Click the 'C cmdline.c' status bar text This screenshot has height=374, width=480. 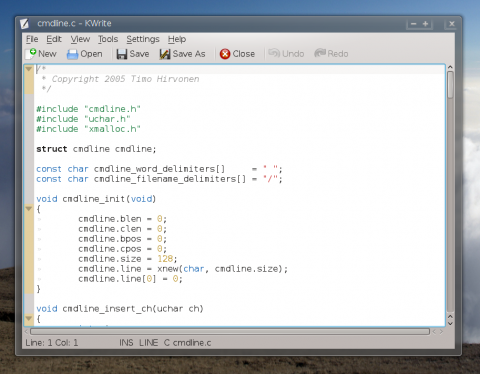[187, 343]
